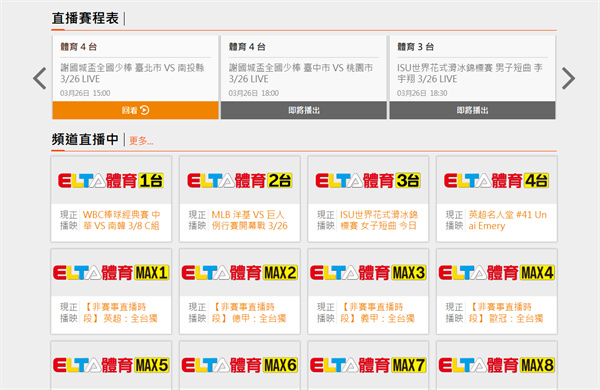Open the ELTA 體育 MAX5 channel logo
600x390 pixels.
(x=111, y=365)
